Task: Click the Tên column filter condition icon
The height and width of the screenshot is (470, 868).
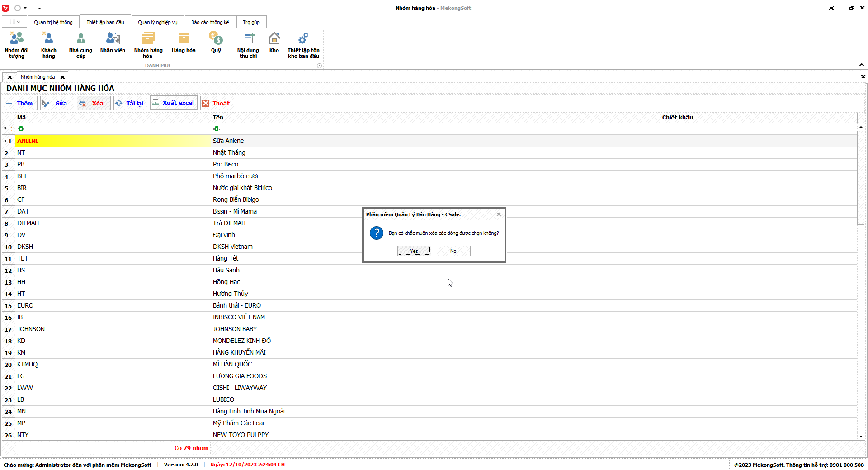Action: [x=217, y=129]
